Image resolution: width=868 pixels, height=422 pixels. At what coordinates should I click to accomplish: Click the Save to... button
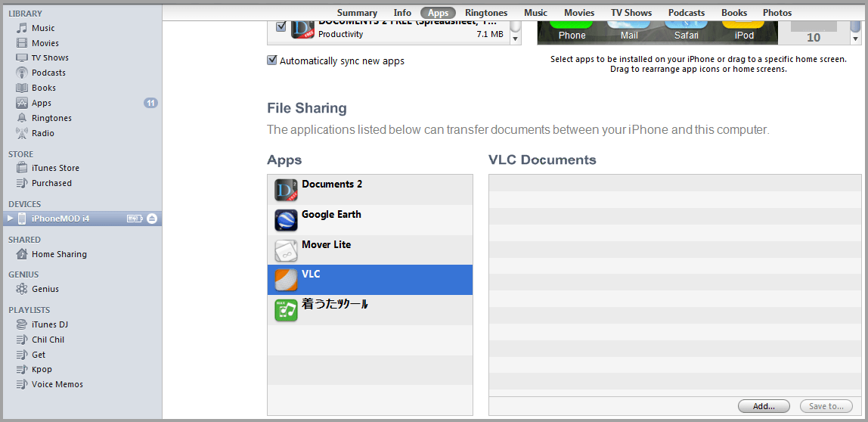click(826, 406)
